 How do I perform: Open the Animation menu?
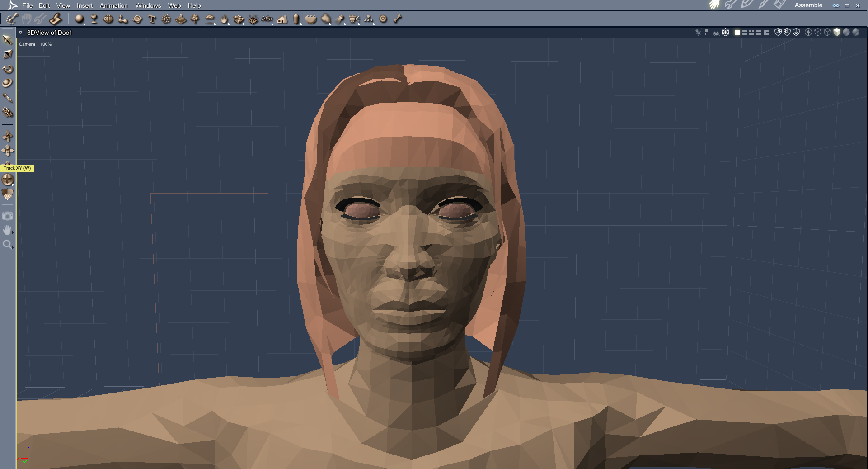[x=114, y=5]
